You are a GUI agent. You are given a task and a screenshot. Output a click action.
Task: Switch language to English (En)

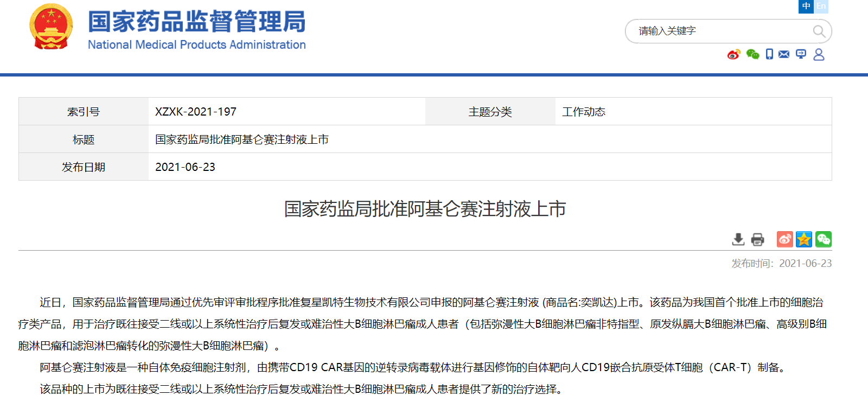(821, 6)
